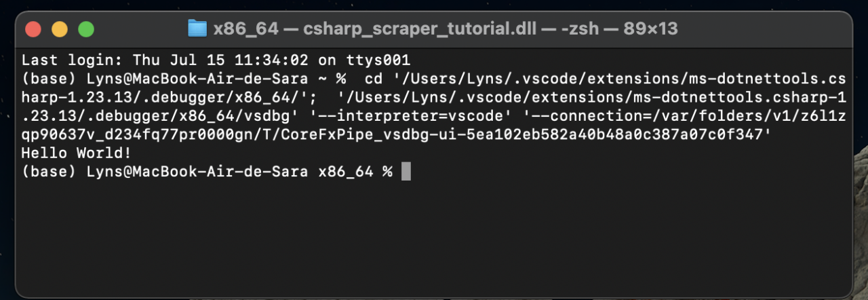Minimize the Terminal using yellow button

pyautogui.click(x=60, y=29)
